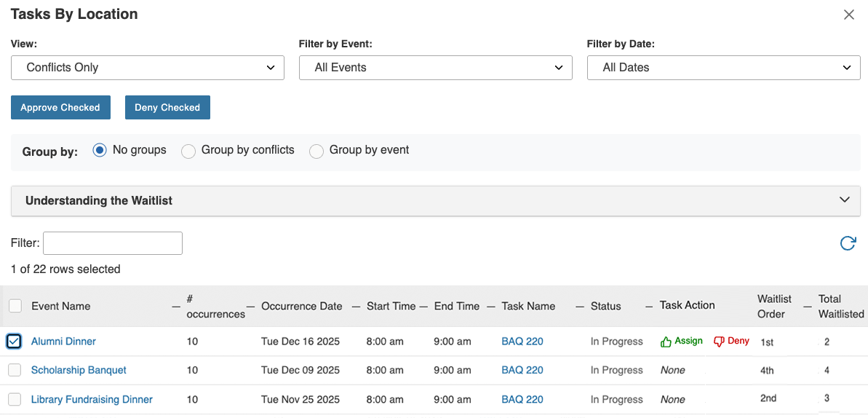
Task: Open the Filter by Event dropdown
Action: tap(436, 68)
